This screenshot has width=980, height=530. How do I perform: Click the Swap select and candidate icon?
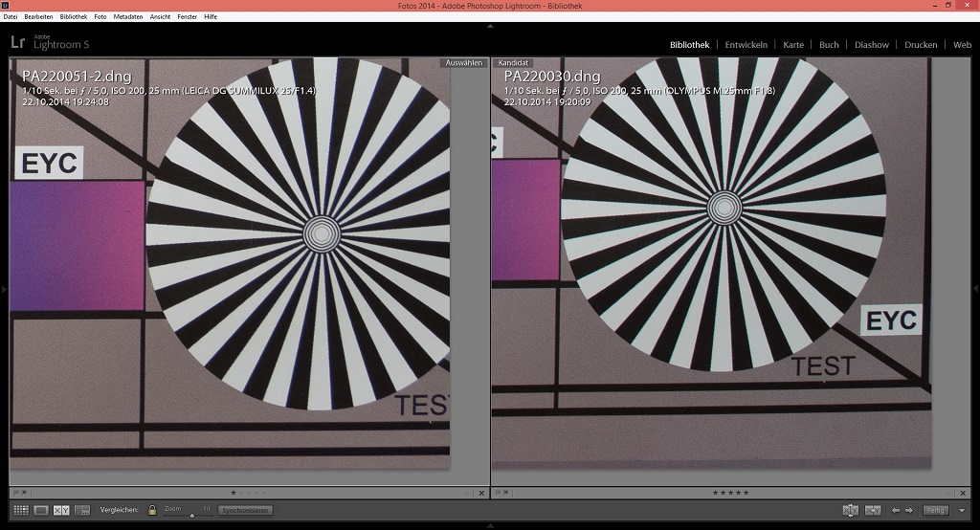click(x=850, y=510)
